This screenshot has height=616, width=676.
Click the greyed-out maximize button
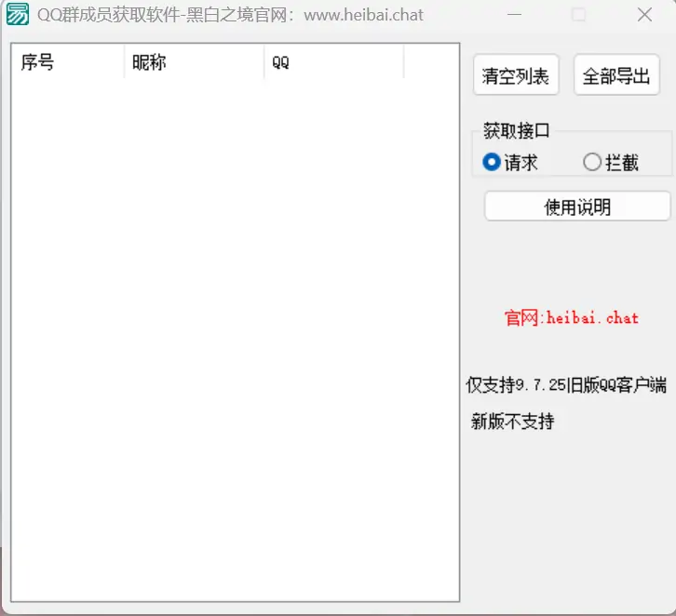point(578,15)
